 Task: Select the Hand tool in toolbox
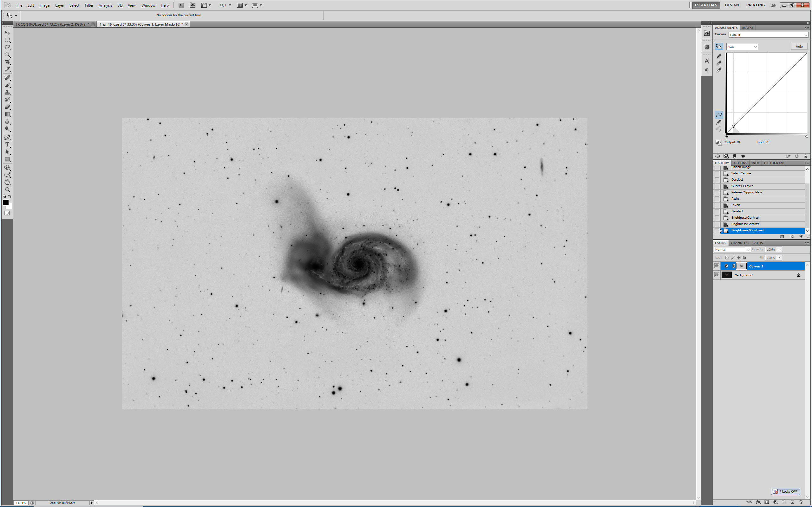pyautogui.click(x=7, y=182)
